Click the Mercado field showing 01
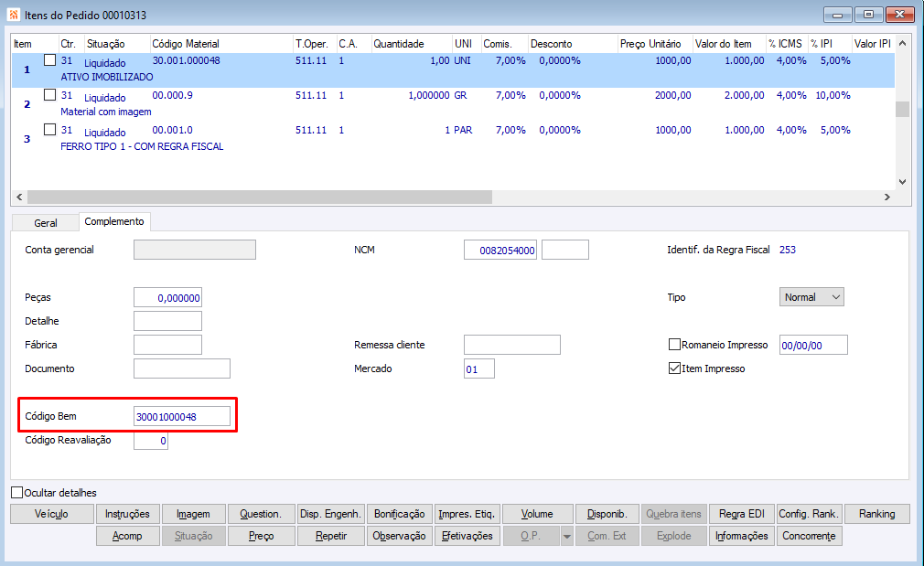The height and width of the screenshot is (566, 924). pyautogui.click(x=479, y=368)
